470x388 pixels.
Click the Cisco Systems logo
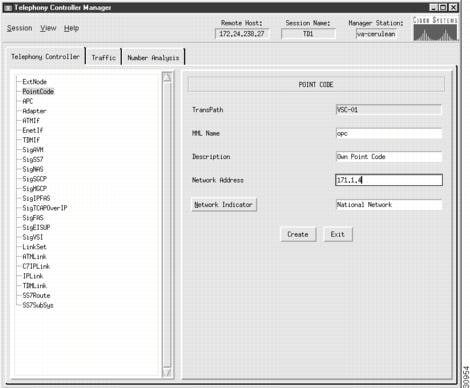coord(435,29)
